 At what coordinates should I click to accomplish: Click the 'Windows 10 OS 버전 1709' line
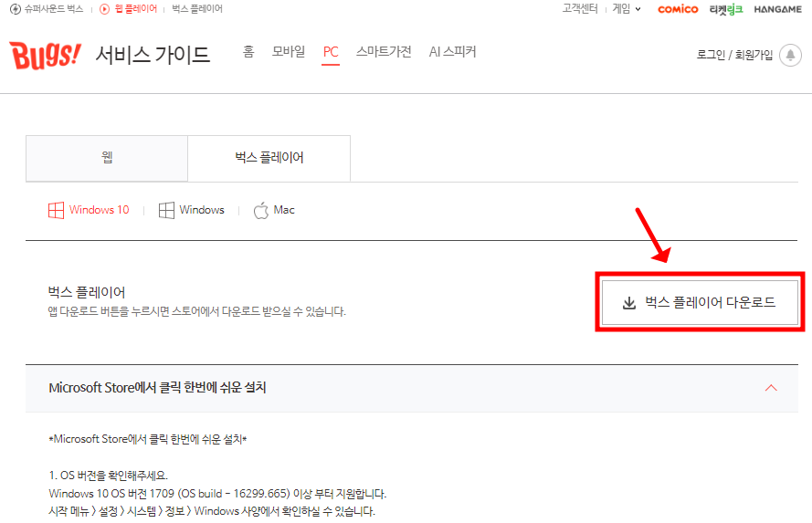point(217,494)
